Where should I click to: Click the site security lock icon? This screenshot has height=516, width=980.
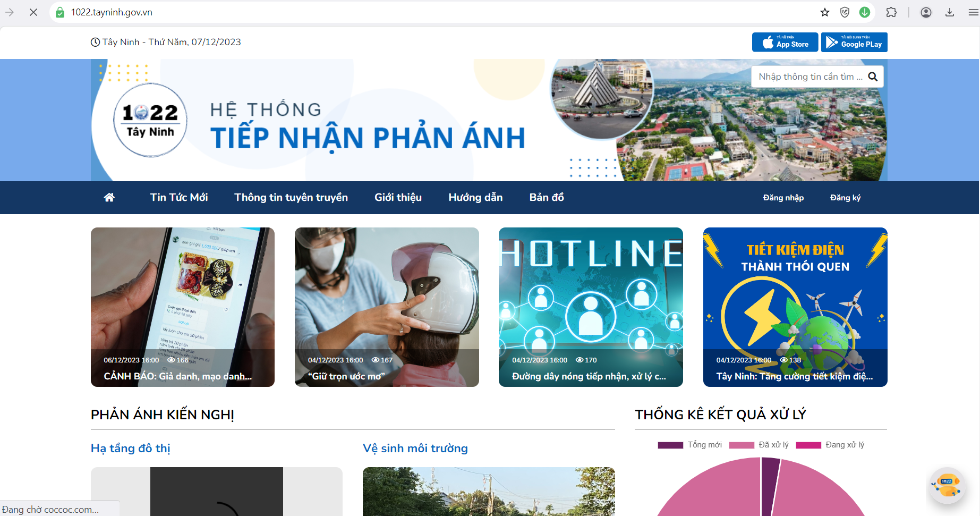(x=60, y=12)
